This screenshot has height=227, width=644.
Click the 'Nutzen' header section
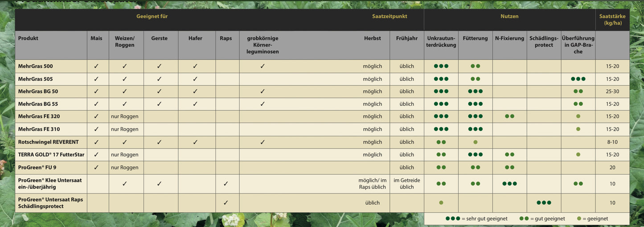509,17
